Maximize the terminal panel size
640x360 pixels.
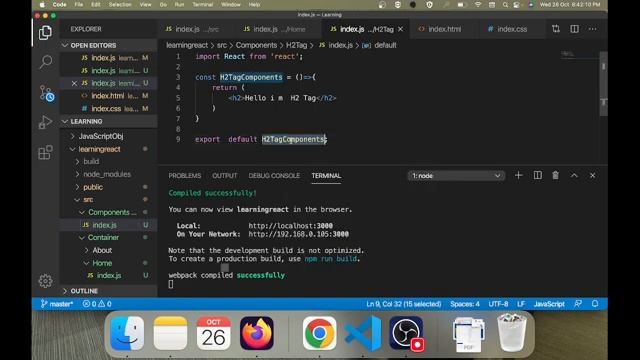574,175
